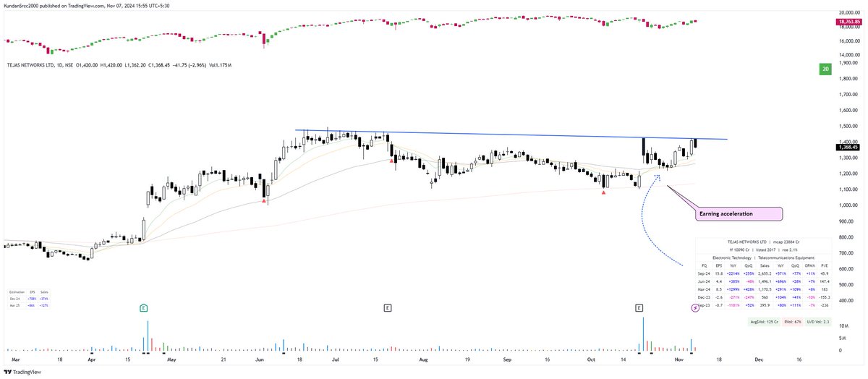The image size is (868, 379).
Task: Click the green 20 badge
Action: 826,69
